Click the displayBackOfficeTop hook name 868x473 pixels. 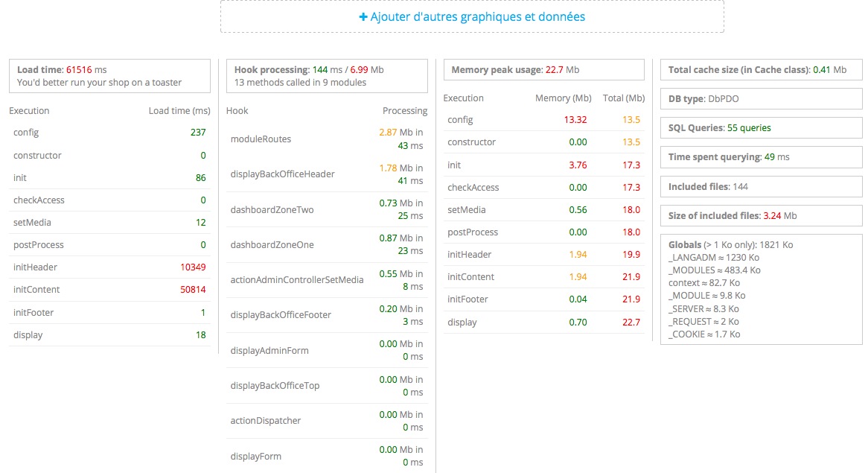275,385
